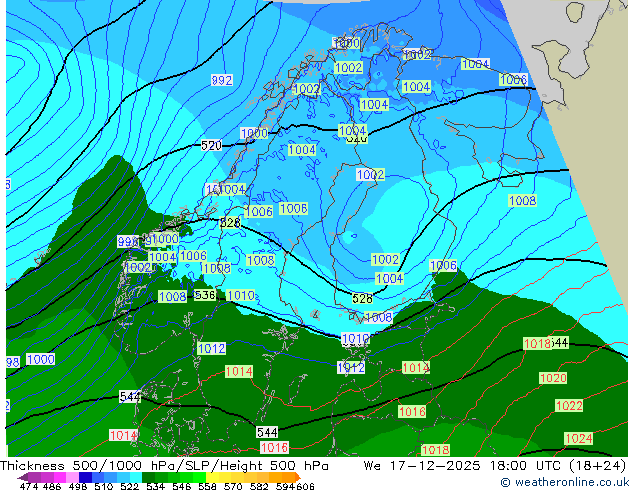
Task: Click the red '1024' isobar label
Action: [579, 438]
